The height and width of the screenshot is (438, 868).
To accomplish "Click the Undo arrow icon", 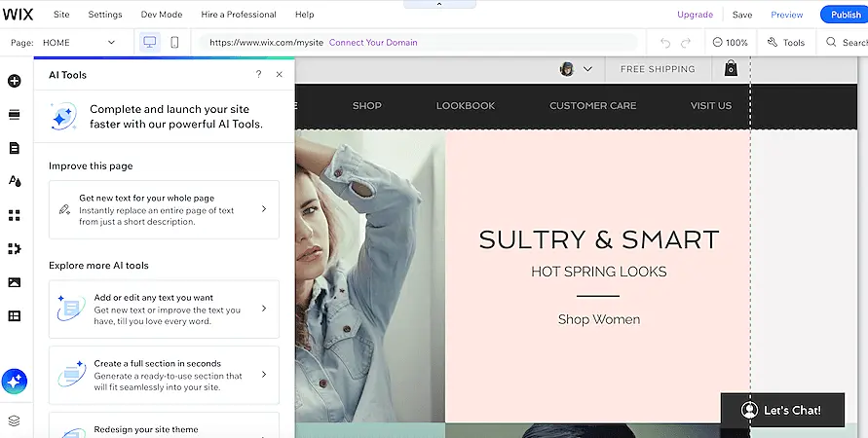I will (665, 43).
